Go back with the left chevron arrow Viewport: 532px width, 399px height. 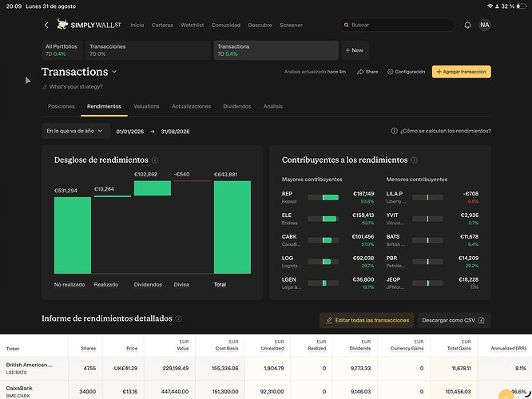46,25
